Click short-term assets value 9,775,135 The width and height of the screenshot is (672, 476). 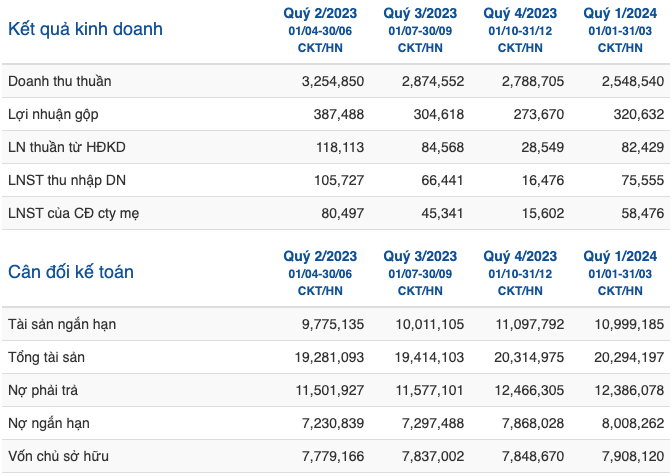tap(333, 324)
